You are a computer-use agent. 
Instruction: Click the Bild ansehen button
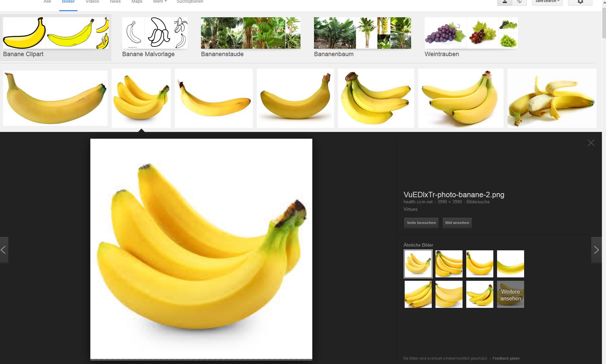point(457,223)
